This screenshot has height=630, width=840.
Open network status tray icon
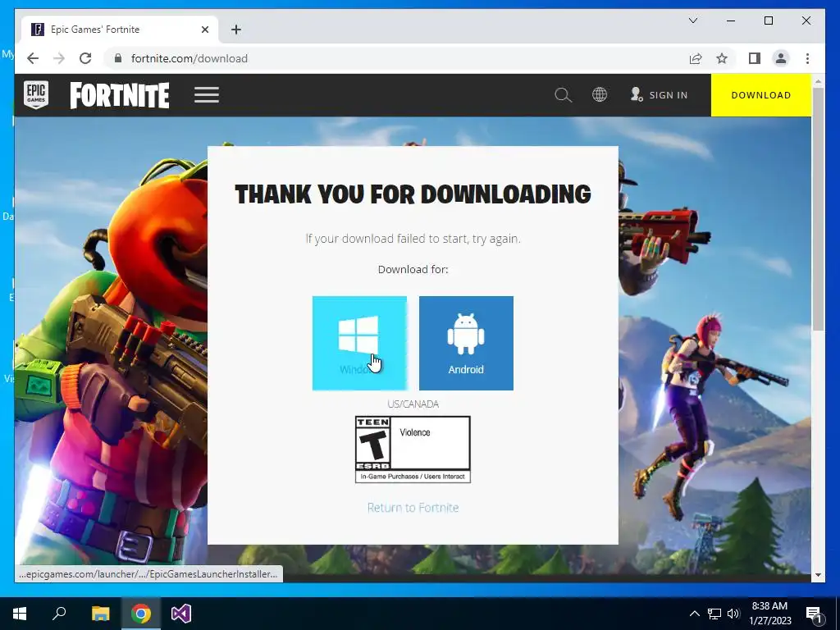click(714, 614)
